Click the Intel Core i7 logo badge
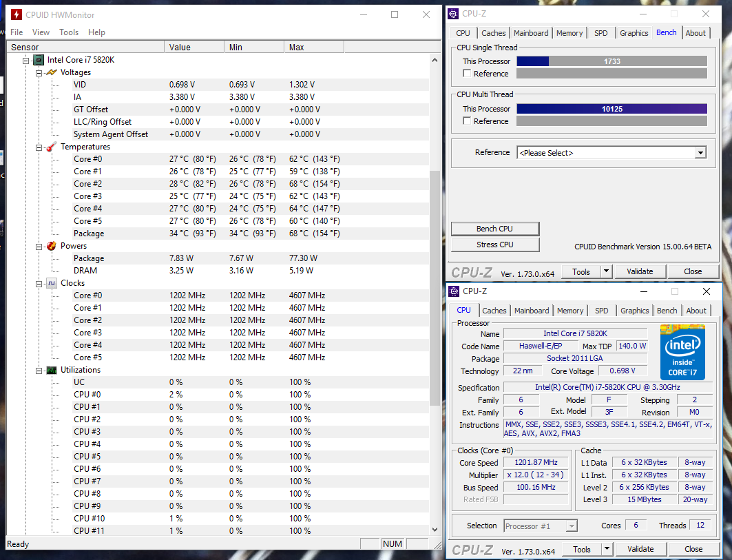Image resolution: width=732 pixels, height=560 pixels. 682,352
